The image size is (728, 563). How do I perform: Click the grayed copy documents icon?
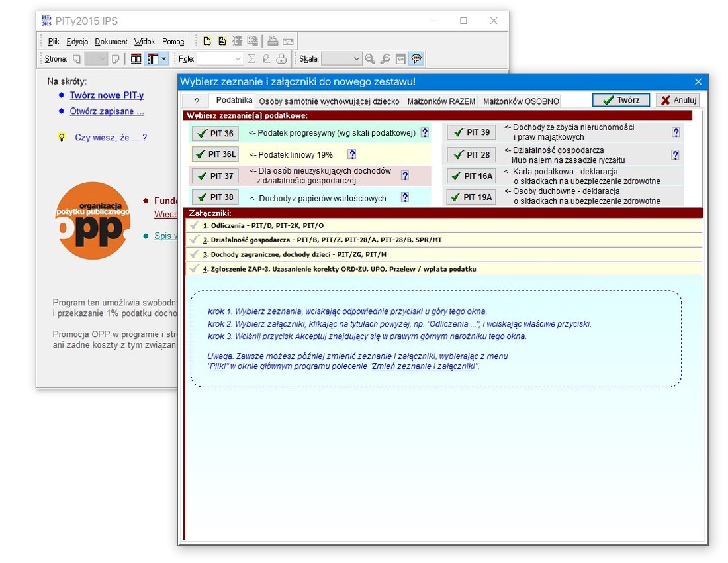(252, 41)
